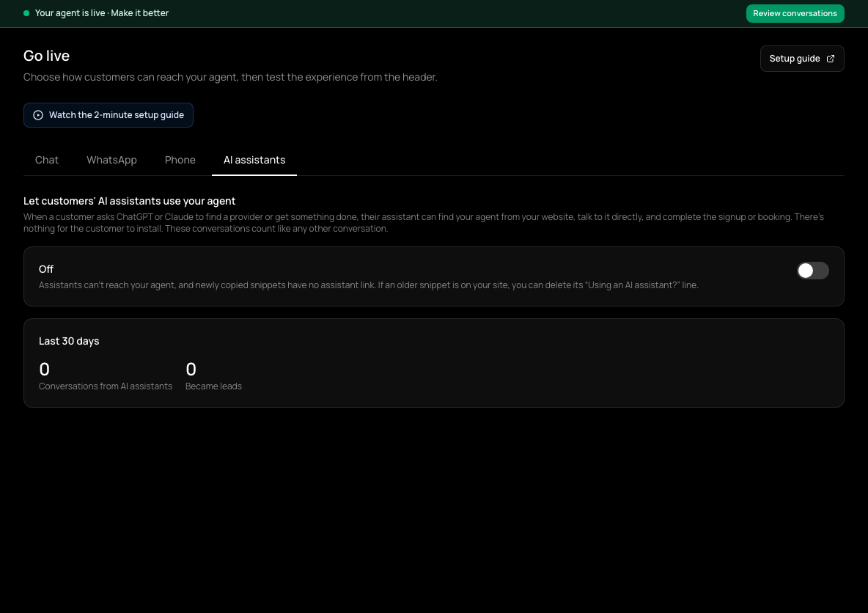Click the zero count above 'Became leads'
Image resolution: width=868 pixels, height=613 pixels.
coord(191,370)
